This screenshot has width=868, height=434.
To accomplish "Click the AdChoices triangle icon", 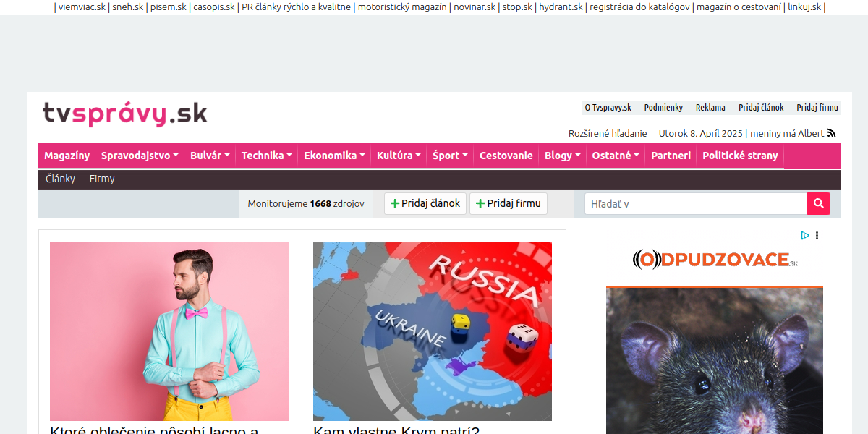I will pos(805,235).
